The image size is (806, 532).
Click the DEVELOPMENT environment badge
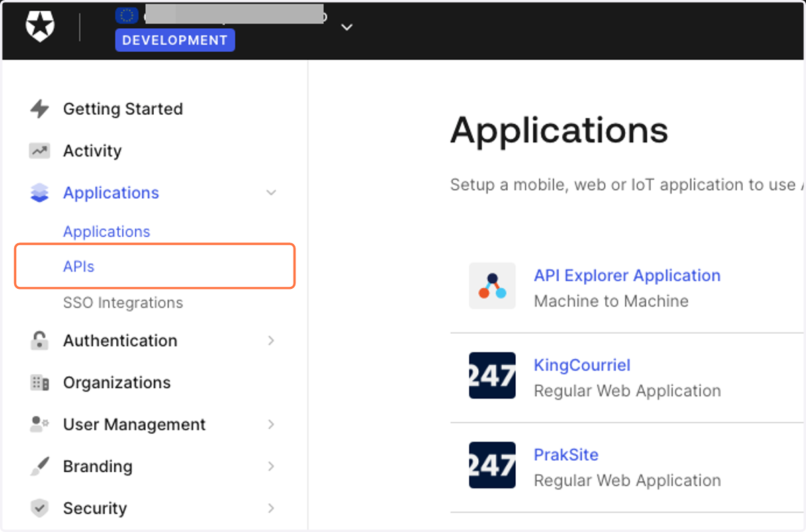175,40
